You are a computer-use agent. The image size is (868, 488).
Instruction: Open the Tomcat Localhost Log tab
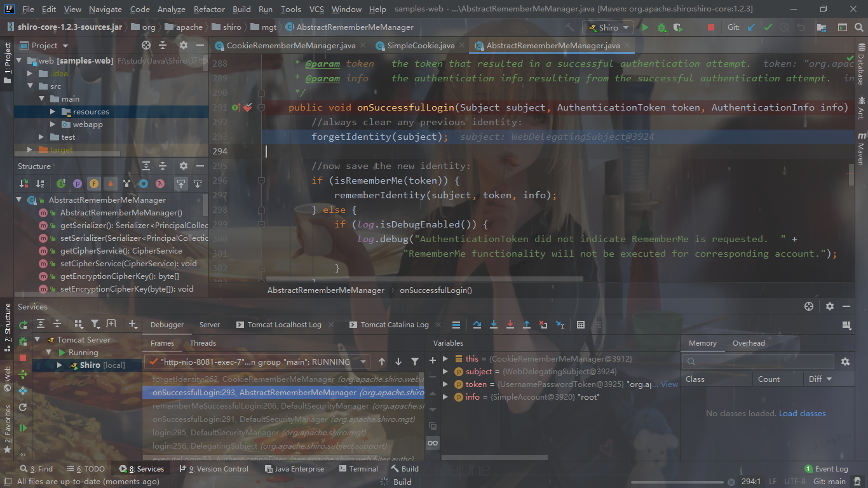(x=284, y=325)
